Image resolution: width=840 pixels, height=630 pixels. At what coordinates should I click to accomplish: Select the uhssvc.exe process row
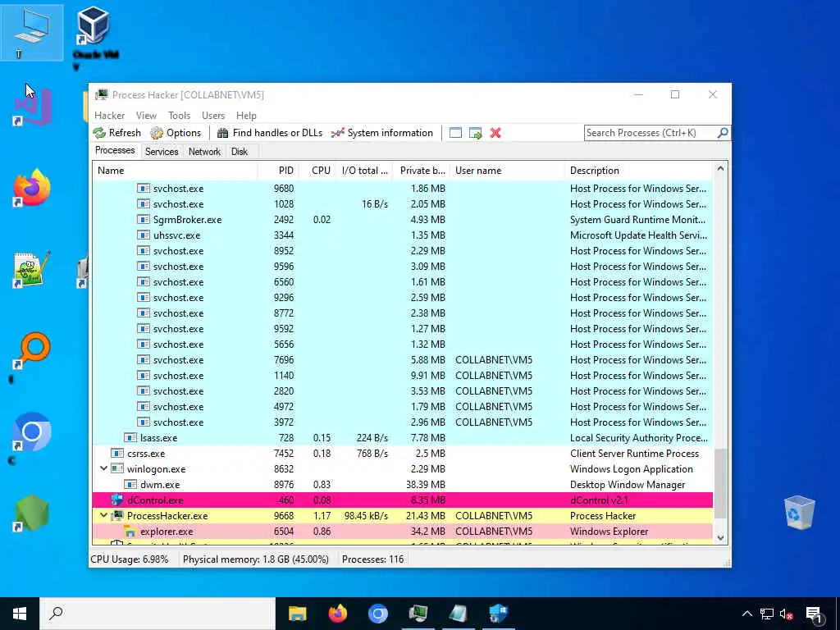click(x=402, y=235)
